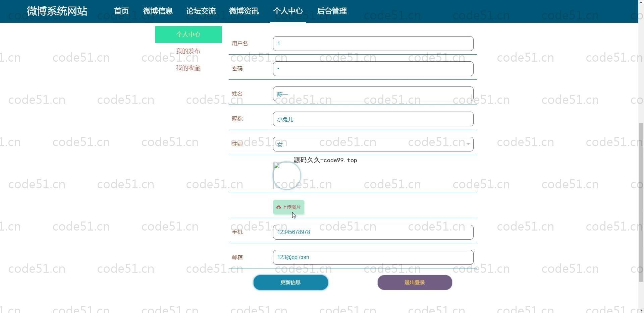This screenshot has width=644, height=313.
Task: Open 微博信息 in the navigation bar
Action: pyautogui.click(x=158, y=11)
